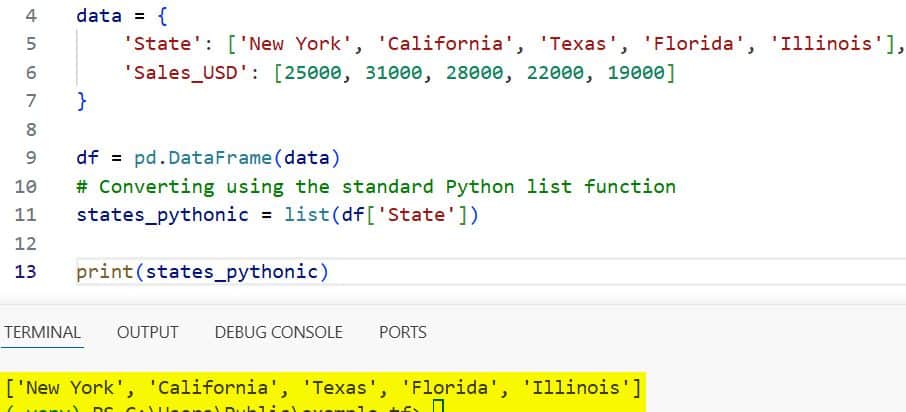Click line number 10 in the gutter
The width and height of the screenshot is (906, 412).
[x=25, y=187]
